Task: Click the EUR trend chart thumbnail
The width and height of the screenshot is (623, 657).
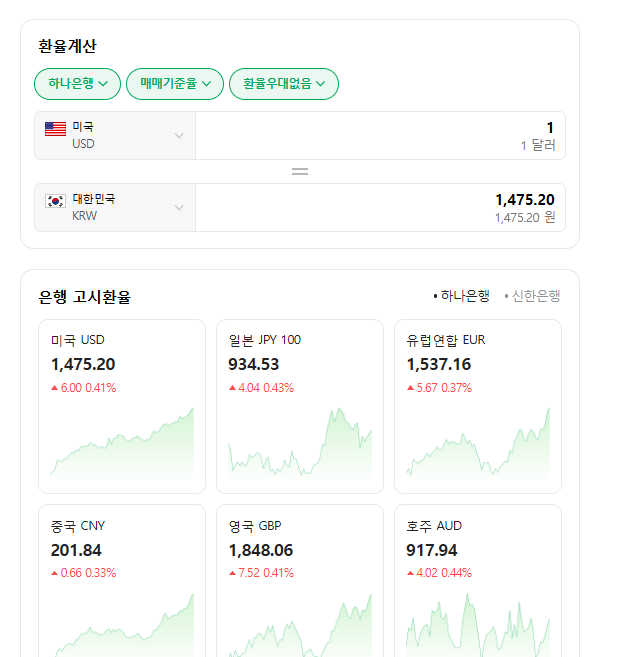Action: 478,442
